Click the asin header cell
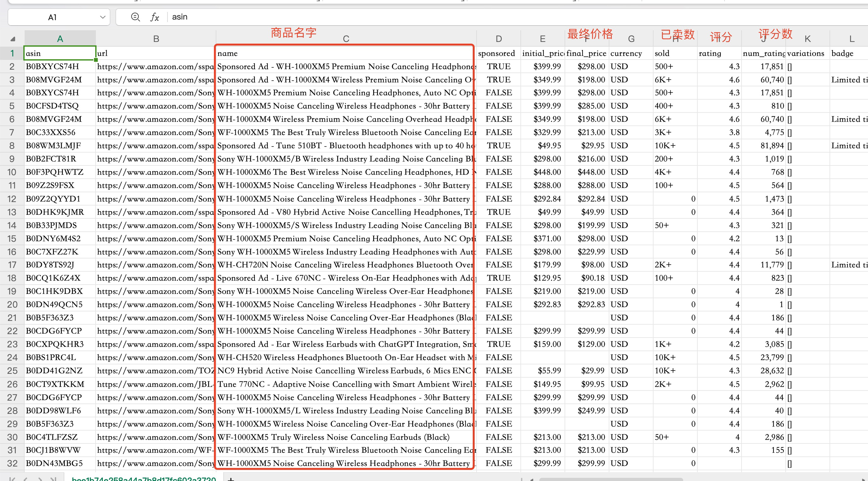Screen dimensions: 868x481 click(x=60, y=53)
